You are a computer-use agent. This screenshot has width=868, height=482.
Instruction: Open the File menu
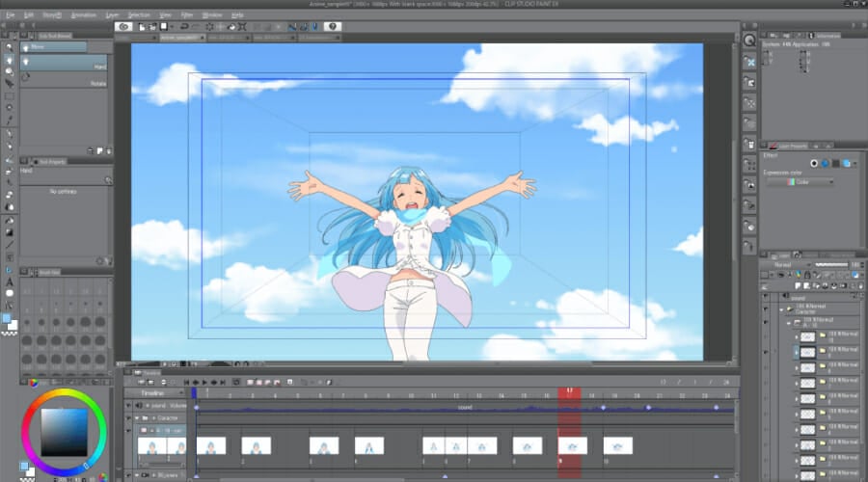[10, 14]
